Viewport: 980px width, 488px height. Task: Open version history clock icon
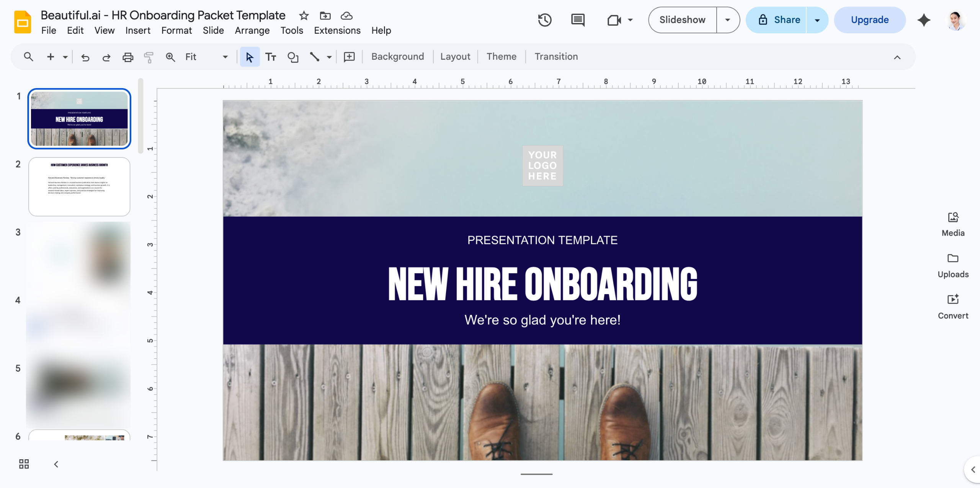(544, 20)
